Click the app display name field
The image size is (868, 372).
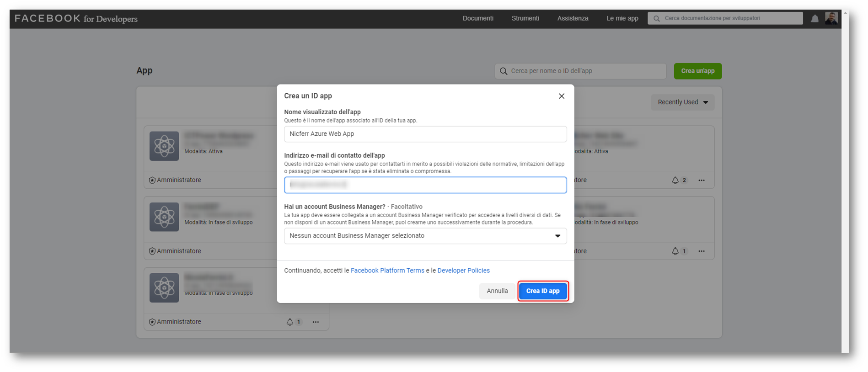tap(425, 134)
